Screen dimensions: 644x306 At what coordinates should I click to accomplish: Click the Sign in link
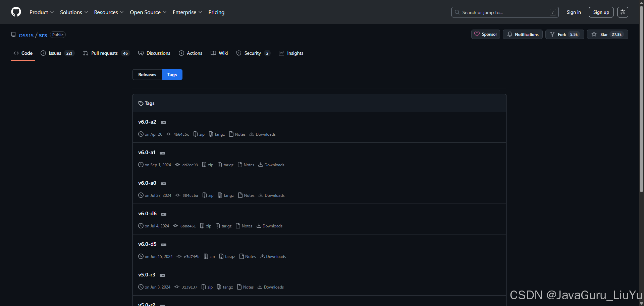pos(574,12)
